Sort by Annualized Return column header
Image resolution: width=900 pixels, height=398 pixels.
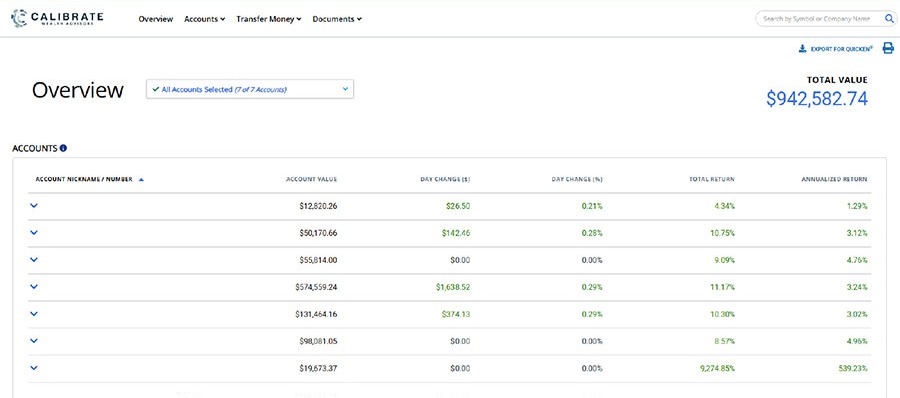[x=834, y=180]
